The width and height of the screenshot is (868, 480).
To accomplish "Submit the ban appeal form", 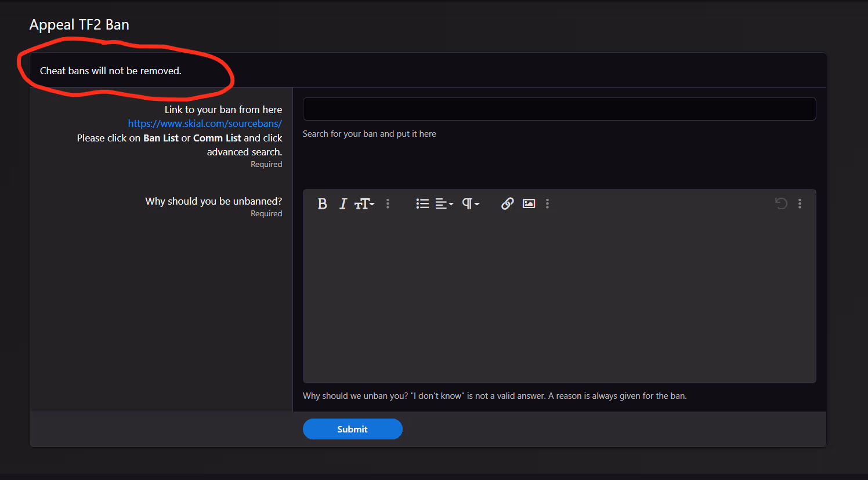I will pyautogui.click(x=353, y=429).
